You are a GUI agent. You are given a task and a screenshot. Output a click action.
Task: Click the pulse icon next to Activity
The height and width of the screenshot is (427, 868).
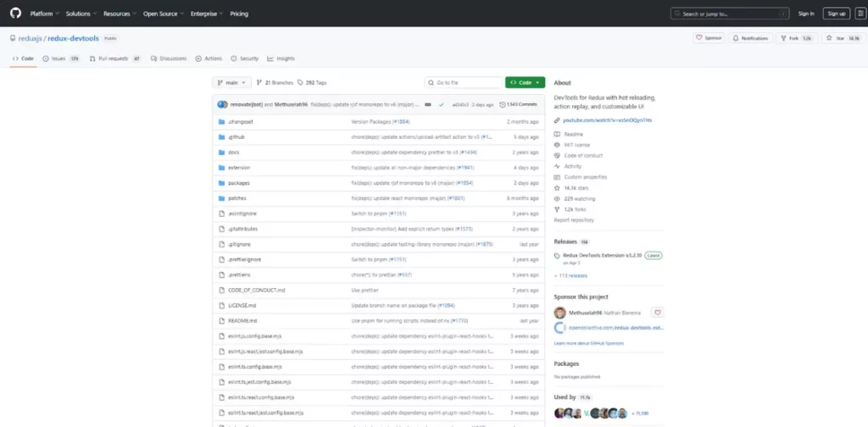coord(558,167)
